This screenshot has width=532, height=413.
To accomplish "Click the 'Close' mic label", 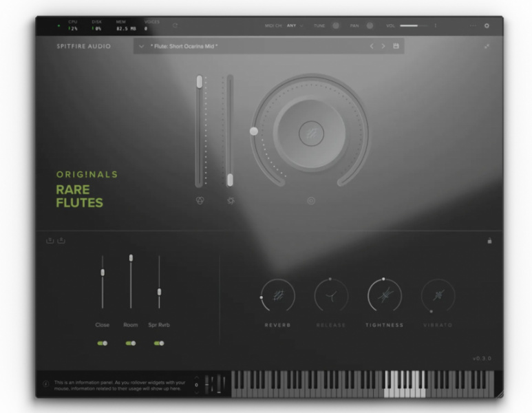I will click(x=102, y=325).
